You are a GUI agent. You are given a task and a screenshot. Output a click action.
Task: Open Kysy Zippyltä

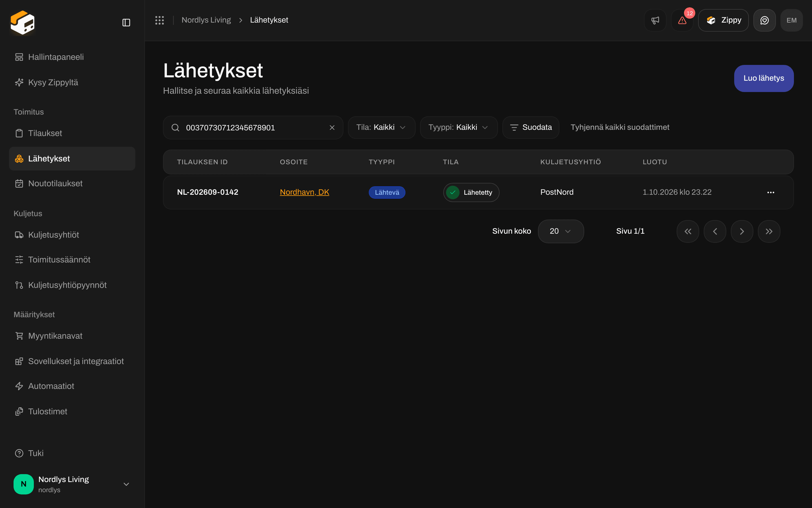pos(72,82)
